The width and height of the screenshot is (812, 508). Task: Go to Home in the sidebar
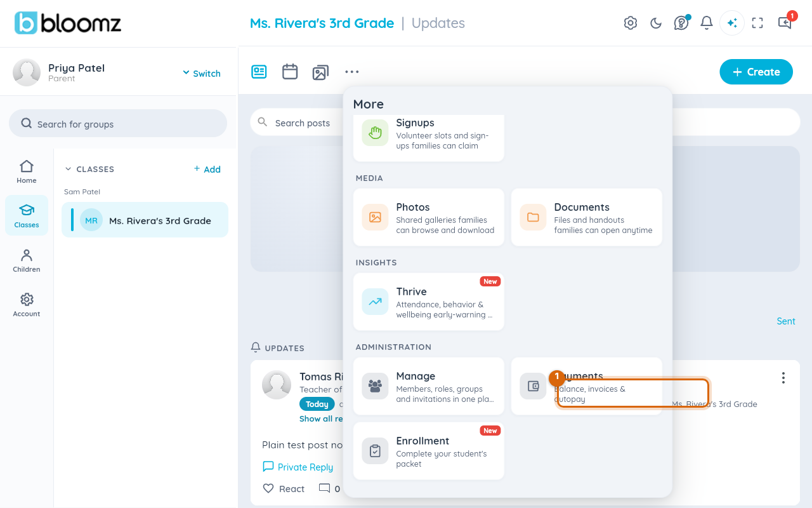click(x=27, y=171)
